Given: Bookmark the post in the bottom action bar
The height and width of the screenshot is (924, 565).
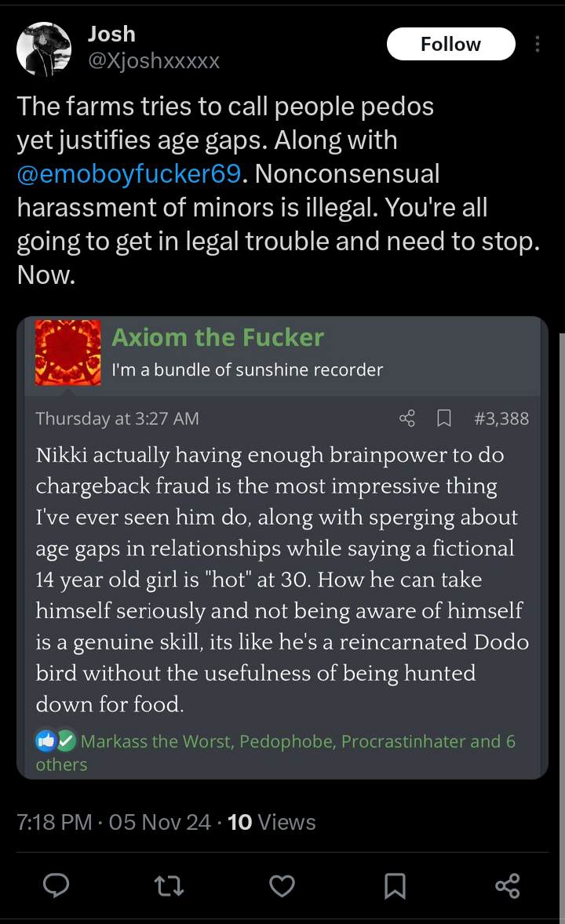Looking at the screenshot, I should (395, 886).
